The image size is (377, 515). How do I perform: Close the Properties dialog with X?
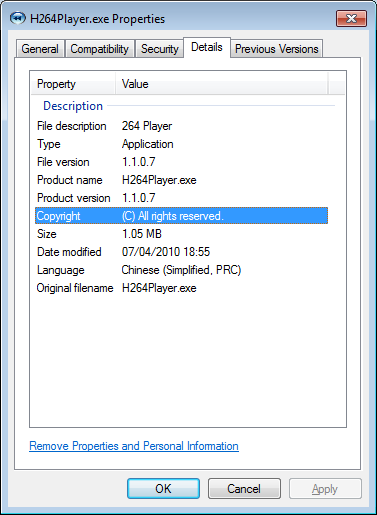coord(351,18)
